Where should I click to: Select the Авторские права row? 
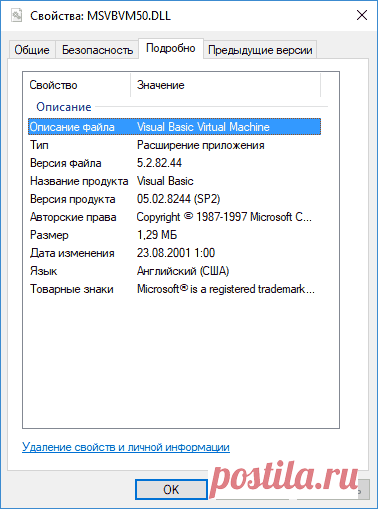point(174,217)
